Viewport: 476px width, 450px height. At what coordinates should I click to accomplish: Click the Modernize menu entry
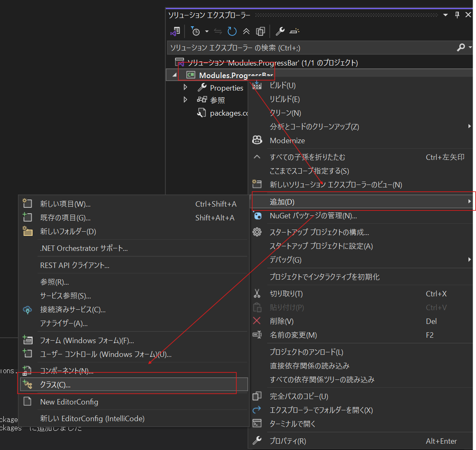[361, 140]
